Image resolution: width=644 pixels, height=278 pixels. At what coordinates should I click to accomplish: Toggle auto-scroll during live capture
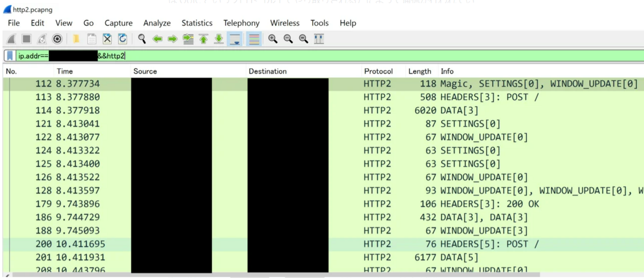tap(235, 39)
